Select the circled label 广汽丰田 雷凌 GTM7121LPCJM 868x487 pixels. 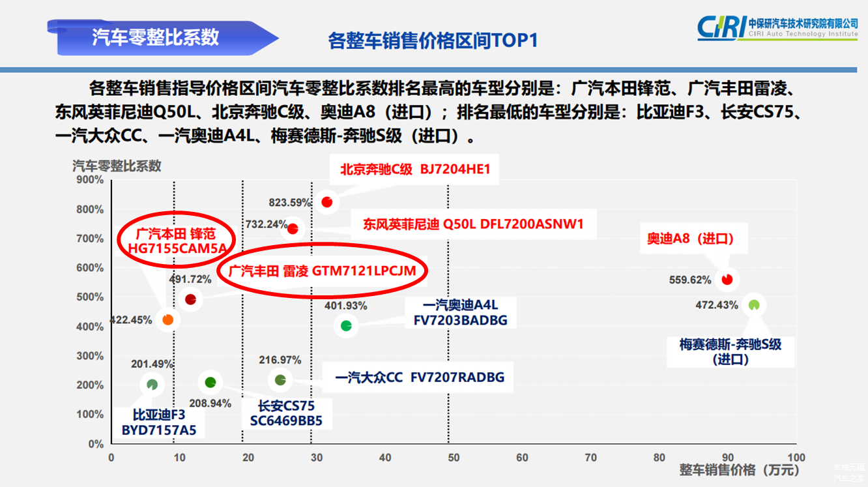[x=322, y=271]
